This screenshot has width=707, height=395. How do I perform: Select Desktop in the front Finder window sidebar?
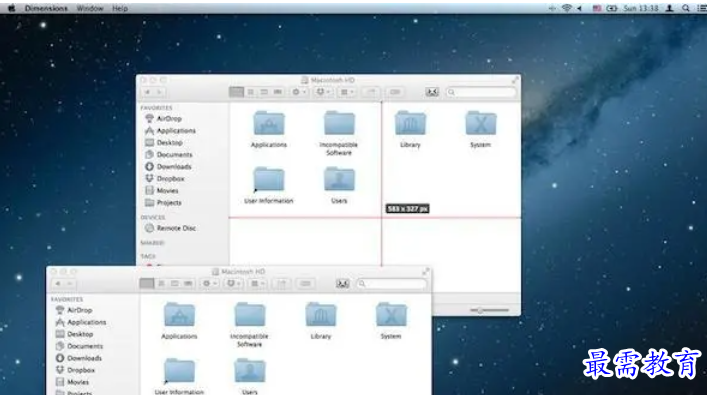click(x=74, y=334)
